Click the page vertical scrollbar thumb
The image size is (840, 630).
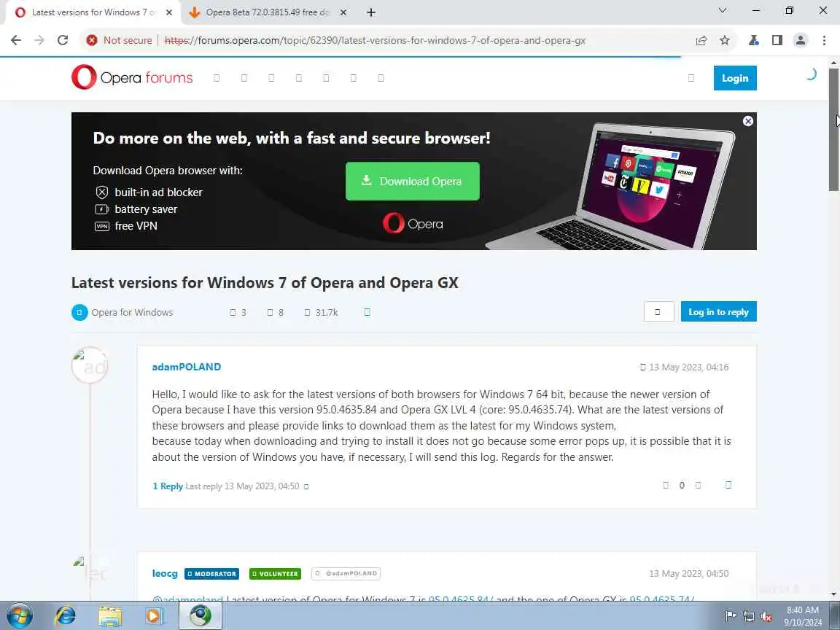pyautogui.click(x=833, y=129)
